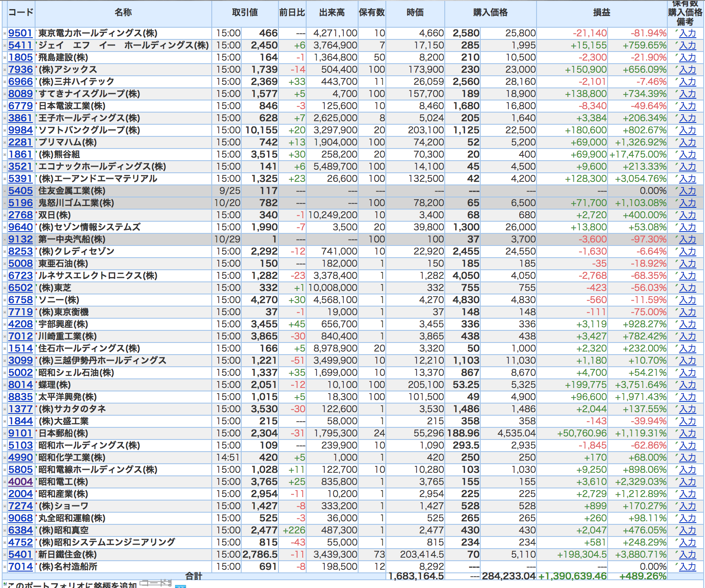Click the x icon left of 5391
The width and height of the screenshot is (705, 588).
point(5,179)
